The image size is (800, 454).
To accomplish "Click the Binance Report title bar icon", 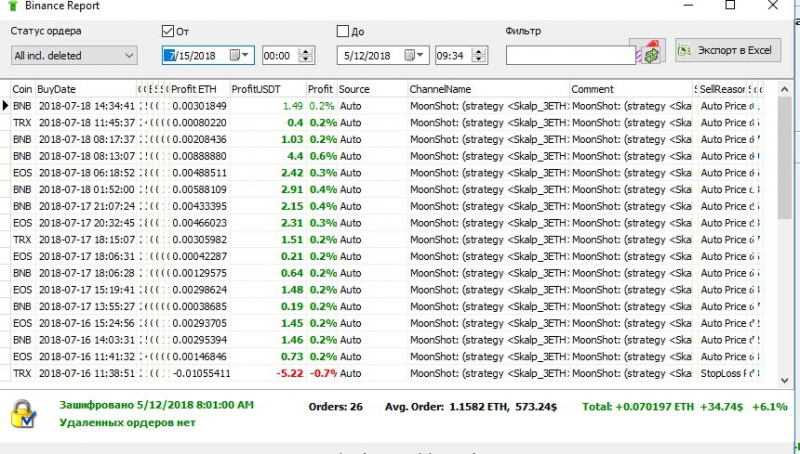I will (12, 6).
